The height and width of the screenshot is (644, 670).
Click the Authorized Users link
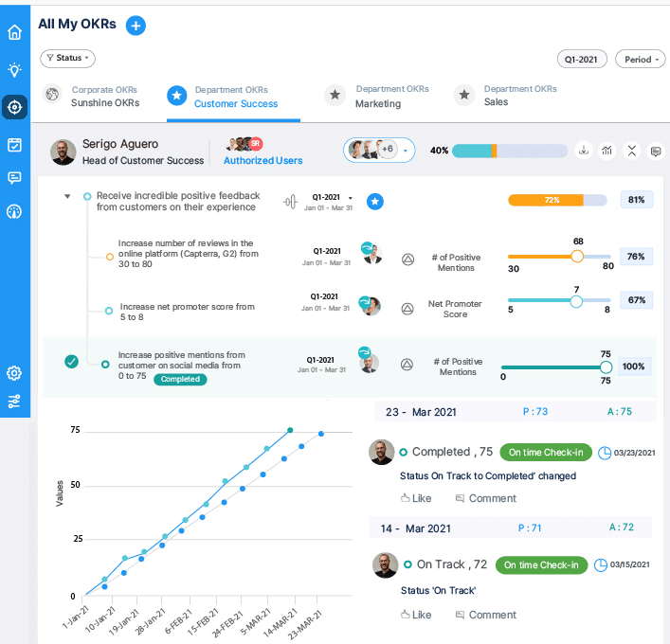pyautogui.click(x=263, y=161)
